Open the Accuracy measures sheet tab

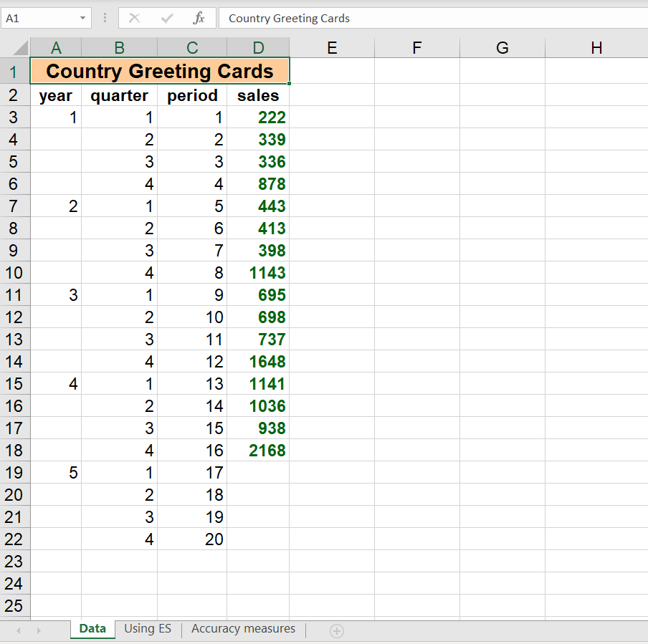click(x=243, y=629)
